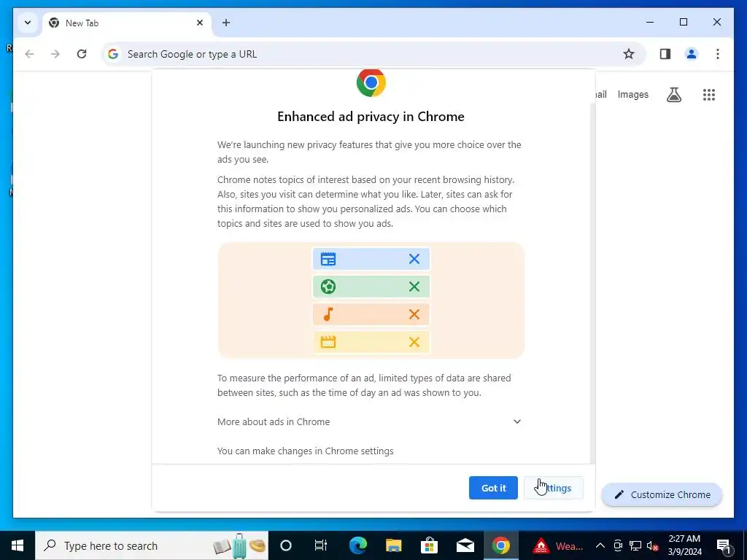Click the Google icon in address bar
This screenshot has height=560, width=747.
click(113, 54)
